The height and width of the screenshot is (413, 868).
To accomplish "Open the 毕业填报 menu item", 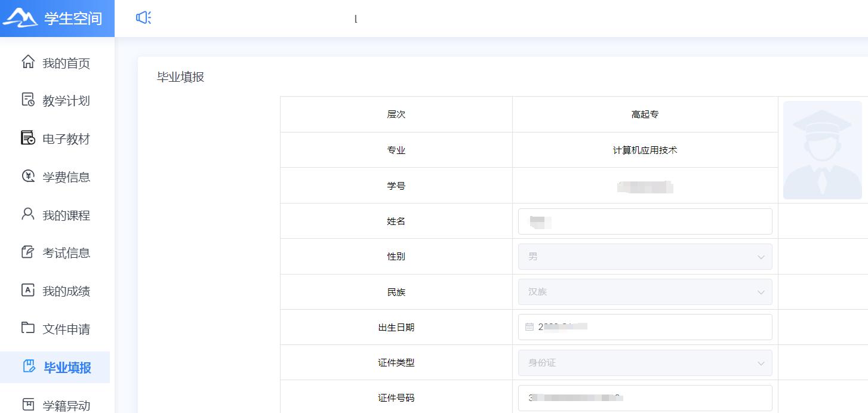I will pyautogui.click(x=67, y=367).
